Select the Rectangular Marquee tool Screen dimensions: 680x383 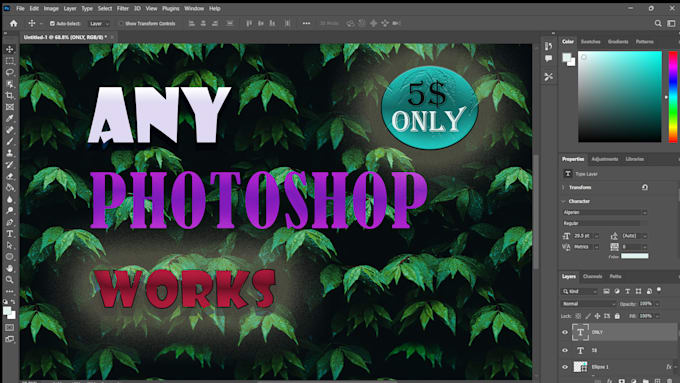pos(10,61)
